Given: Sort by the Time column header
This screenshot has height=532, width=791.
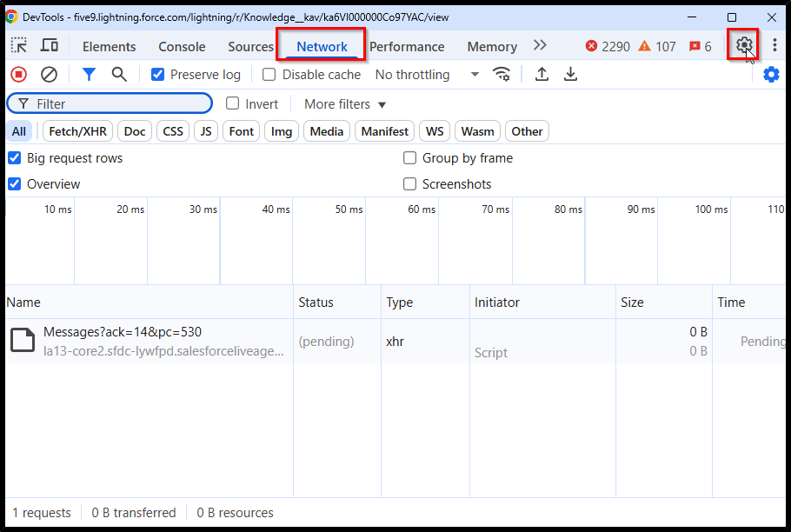Looking at the screenshot, I should pos(749,302).
